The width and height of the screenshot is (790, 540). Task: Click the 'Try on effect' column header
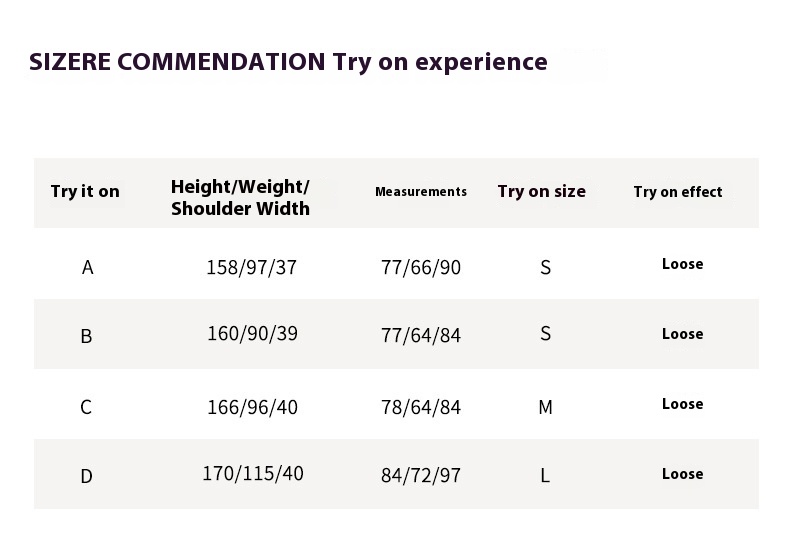677,191
